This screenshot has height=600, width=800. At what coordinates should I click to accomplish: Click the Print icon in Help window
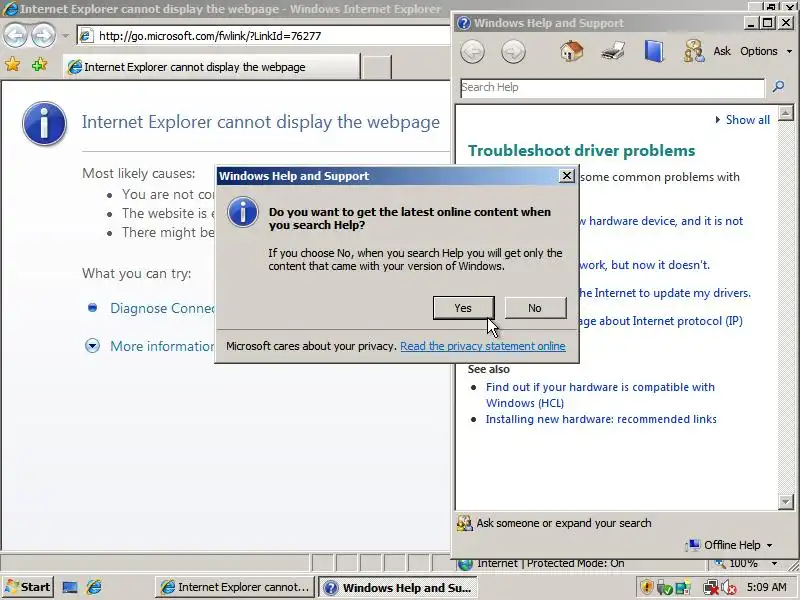[x=613, y=52]
